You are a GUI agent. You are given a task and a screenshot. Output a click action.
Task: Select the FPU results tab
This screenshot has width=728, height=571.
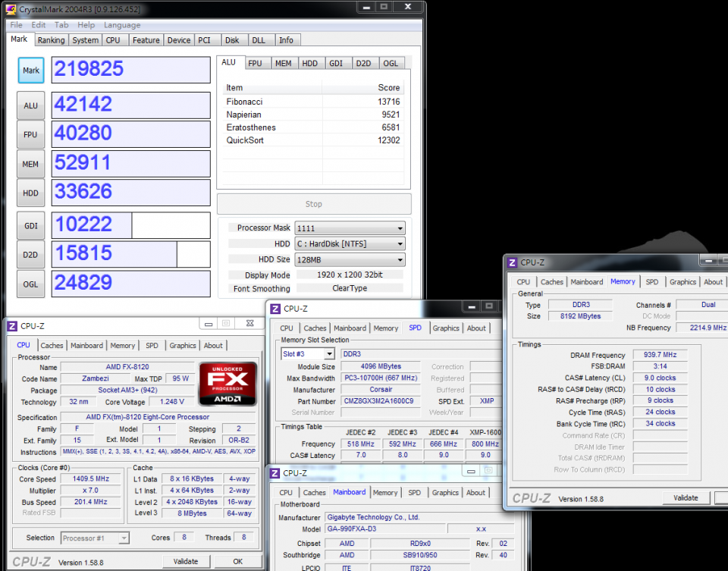255,64
